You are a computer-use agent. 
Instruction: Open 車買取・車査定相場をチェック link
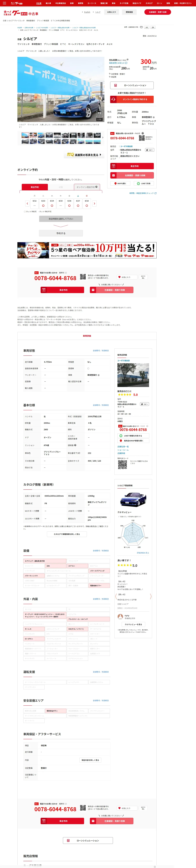pyautogui.click(x=143, y=193)
